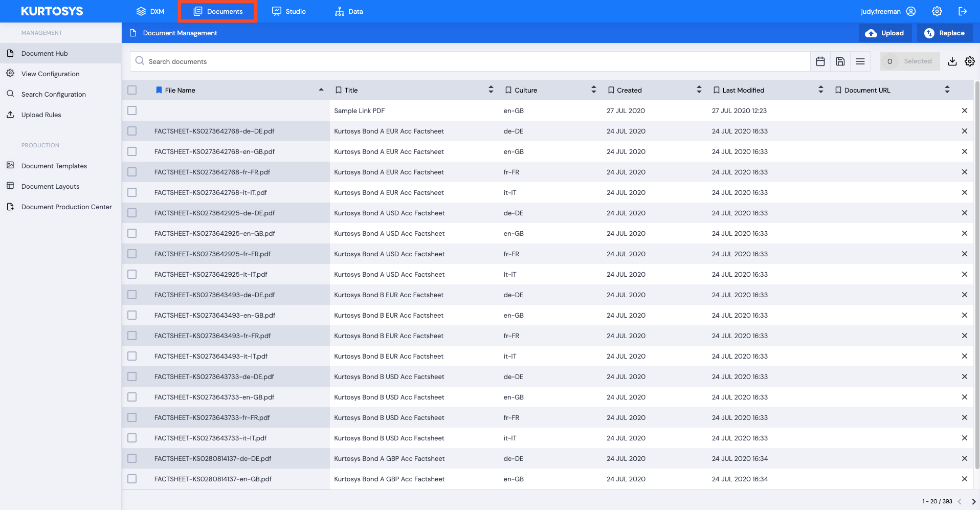Select the FACTSHEET-KSO273642768-de-DE.pdf checkbox
This screenshot has width=980, height=510.
coord(132,131)
